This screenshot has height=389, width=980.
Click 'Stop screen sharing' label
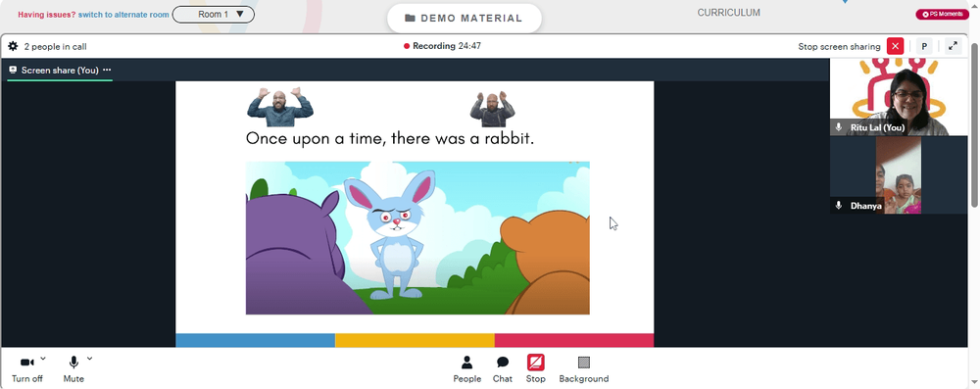coord(839,46)
